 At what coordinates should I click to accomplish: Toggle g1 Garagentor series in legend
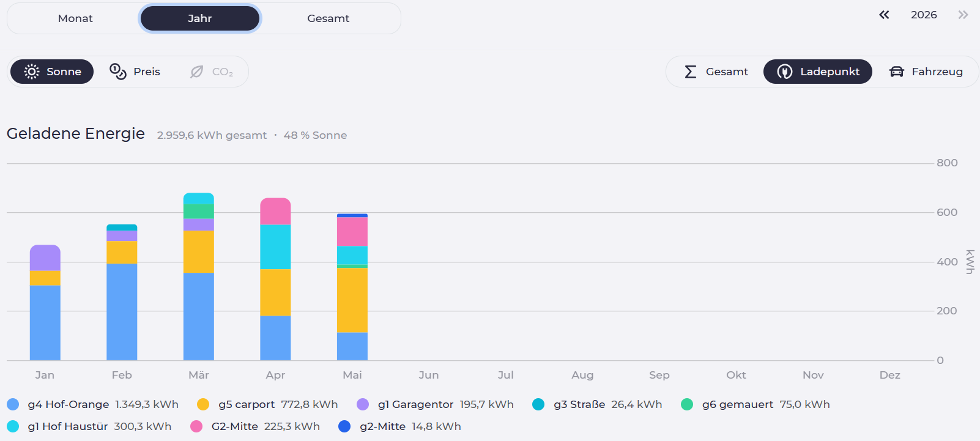435,404
